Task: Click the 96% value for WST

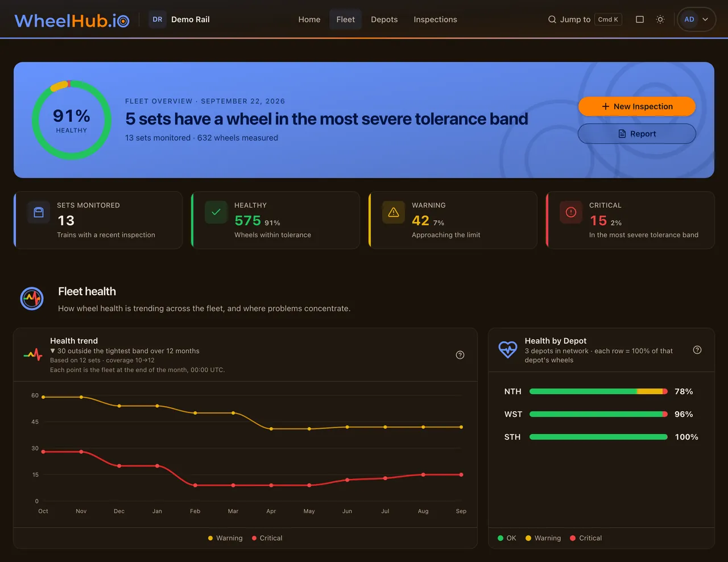Action: tap(684, 414)
